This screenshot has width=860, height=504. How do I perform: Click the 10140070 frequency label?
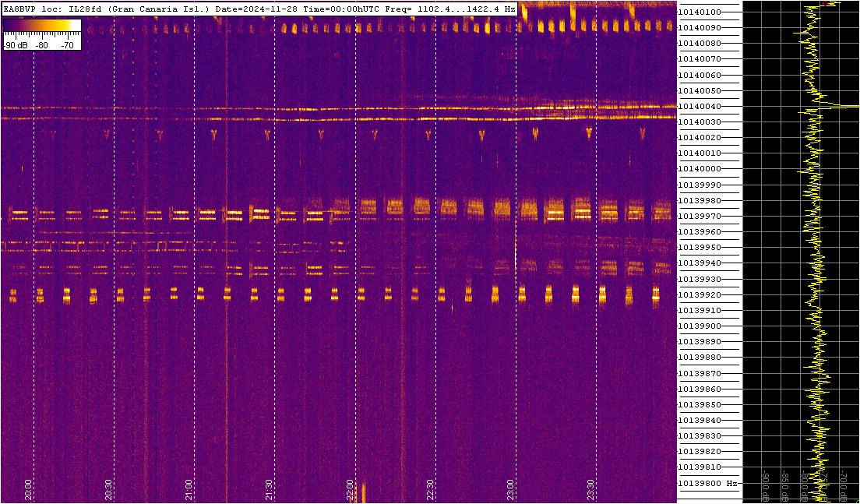coord(700,59)
